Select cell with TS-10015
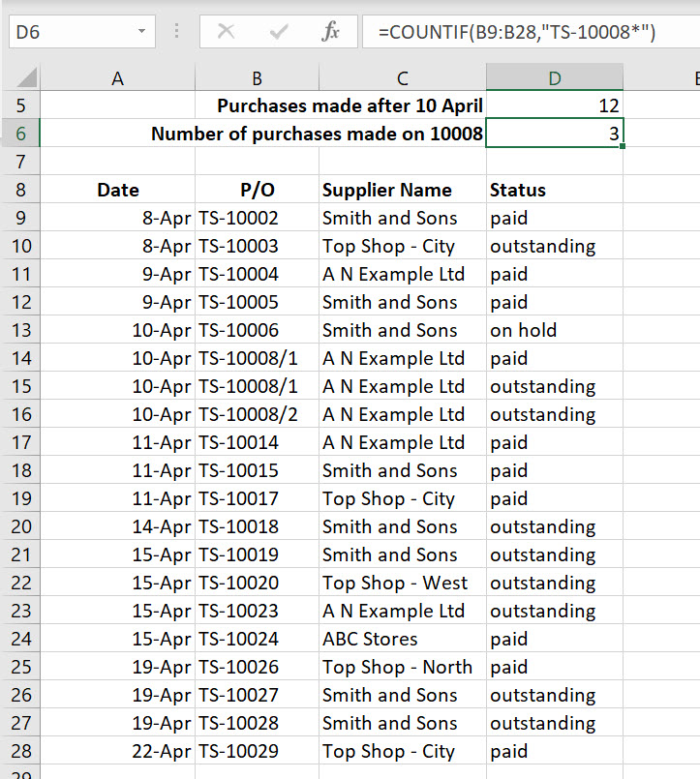This screenshot has width=700, height=779. pyautogui.click(x=257, y=470)
